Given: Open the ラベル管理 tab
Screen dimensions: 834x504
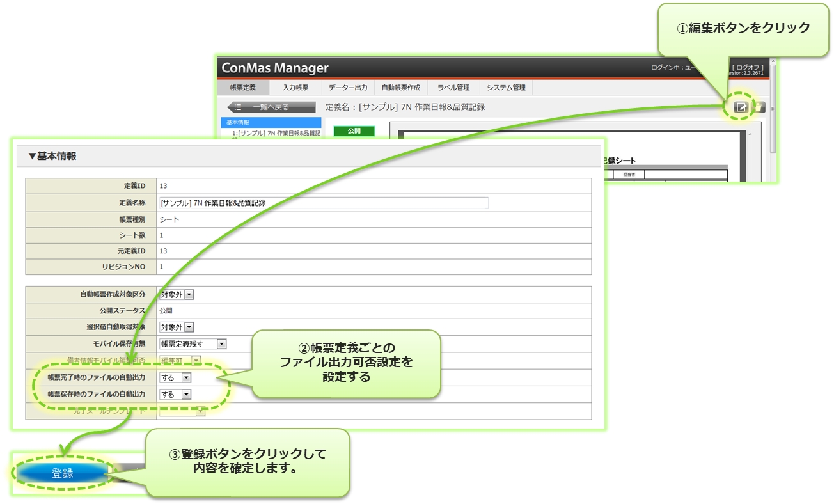Looking at the screenshot, I should [453, 88].
